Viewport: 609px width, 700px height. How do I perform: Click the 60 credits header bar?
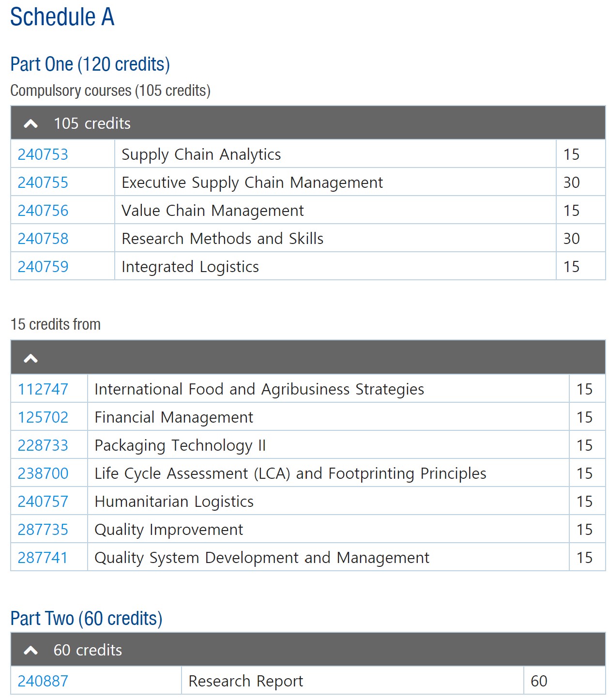(308, 650)
